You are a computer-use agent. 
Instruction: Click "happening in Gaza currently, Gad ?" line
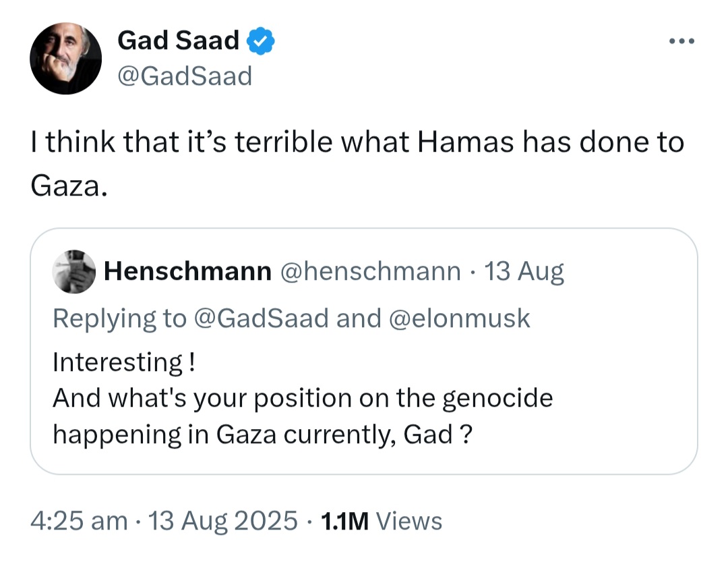pyautogui.click(x=262, y=434)
